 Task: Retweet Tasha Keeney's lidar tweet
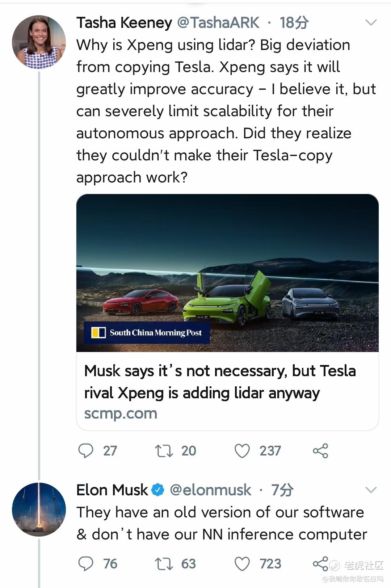click(164, 451)
